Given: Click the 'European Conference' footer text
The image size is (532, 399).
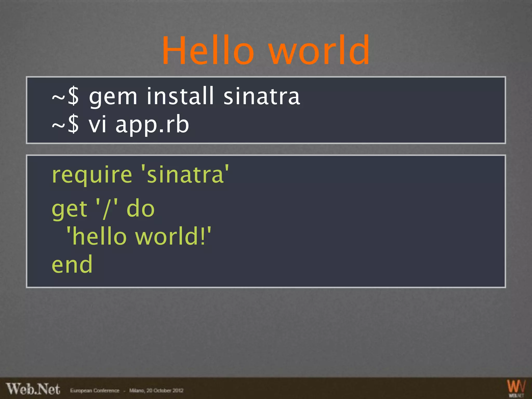Looking at the screenshot, I should point(95,390).
